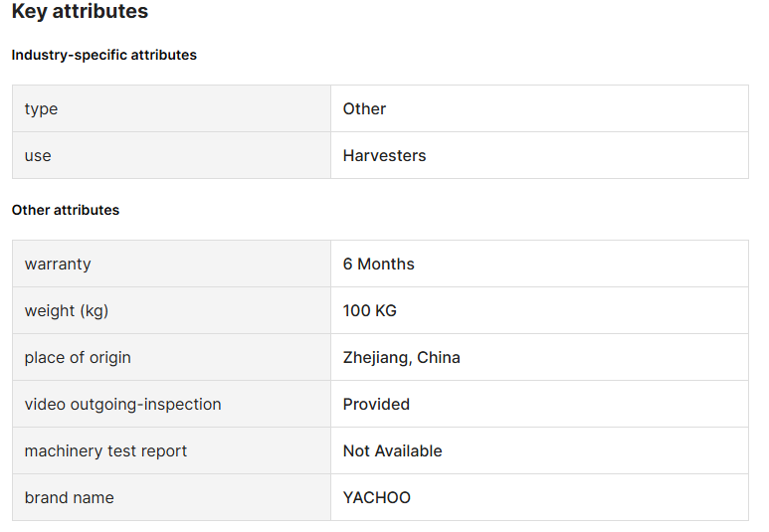The width and height of the screenshot is (769, 532).
Task: Click the 'Provided' value
Action: pos(376,404)
